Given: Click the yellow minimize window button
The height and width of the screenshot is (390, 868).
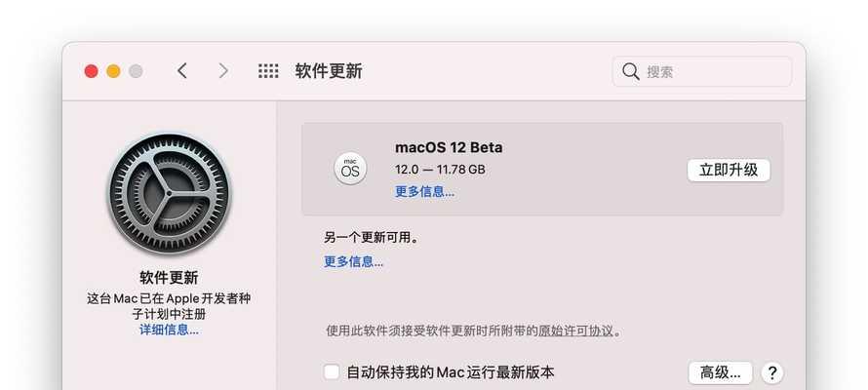Looking at the screenshot, I should pyautogui.click(x=113, y=71).
